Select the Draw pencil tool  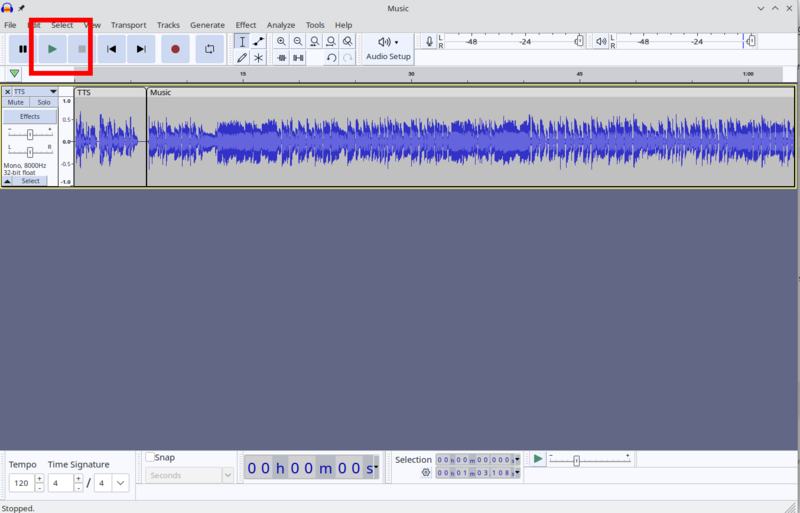tap(242, 58)
